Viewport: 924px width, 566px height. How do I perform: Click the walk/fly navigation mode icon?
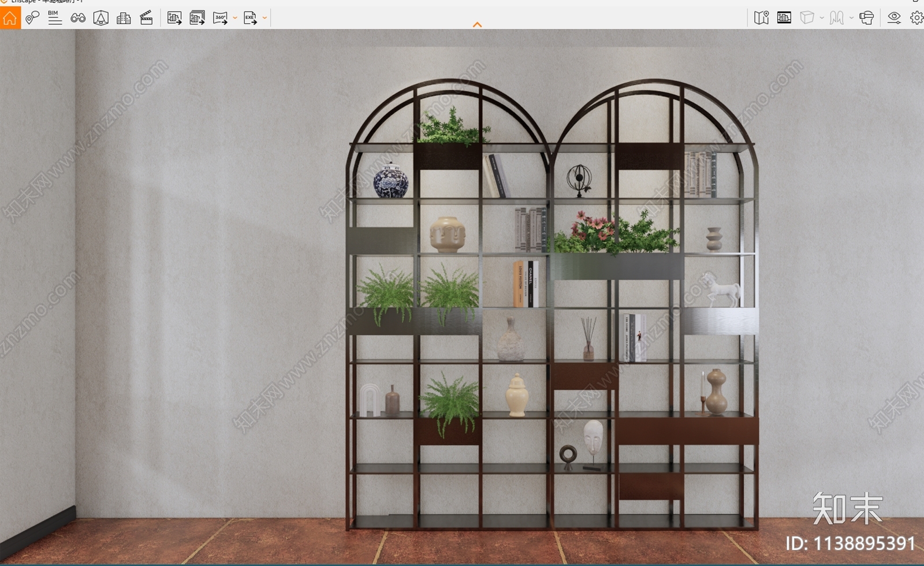click(x=837, y=18)
